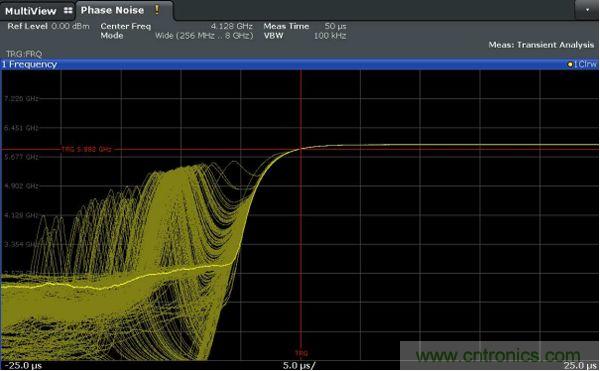600x371 pixels.
Task: Click the Meas Time 50 µs value
Action: [336, 26]
